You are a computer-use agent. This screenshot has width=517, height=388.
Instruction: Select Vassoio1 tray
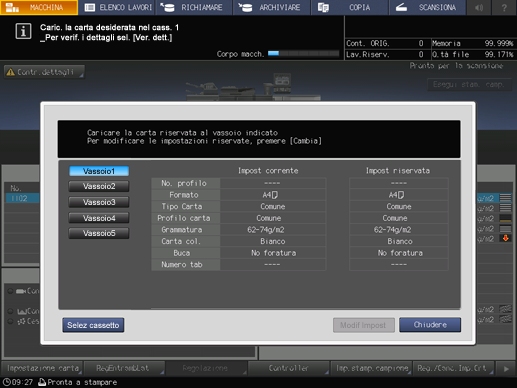point(99,171)
